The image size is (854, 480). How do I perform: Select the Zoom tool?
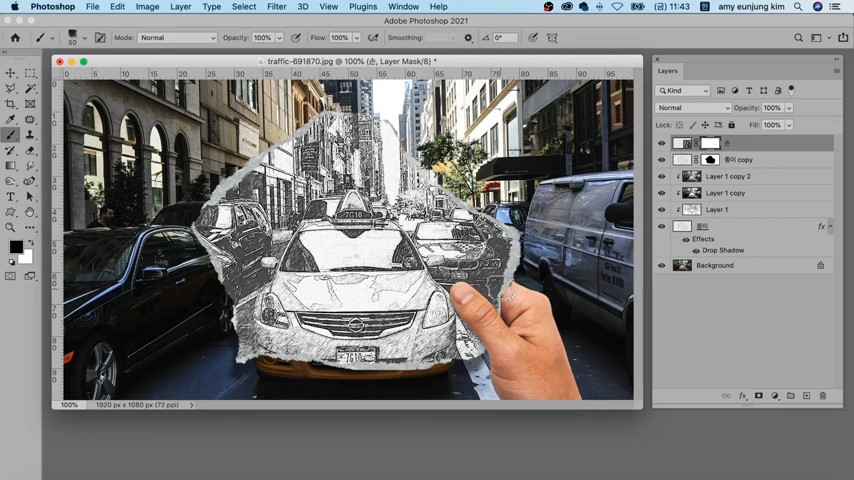(11, 228)
